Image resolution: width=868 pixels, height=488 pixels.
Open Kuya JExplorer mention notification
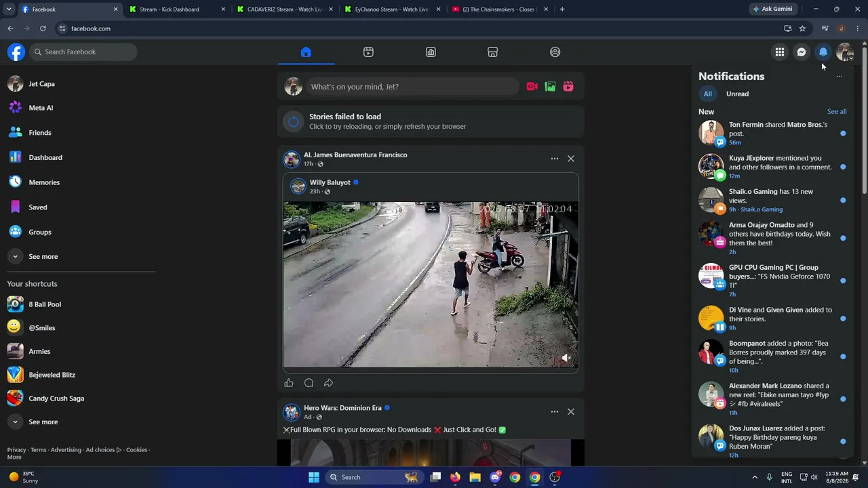point(772,167)
